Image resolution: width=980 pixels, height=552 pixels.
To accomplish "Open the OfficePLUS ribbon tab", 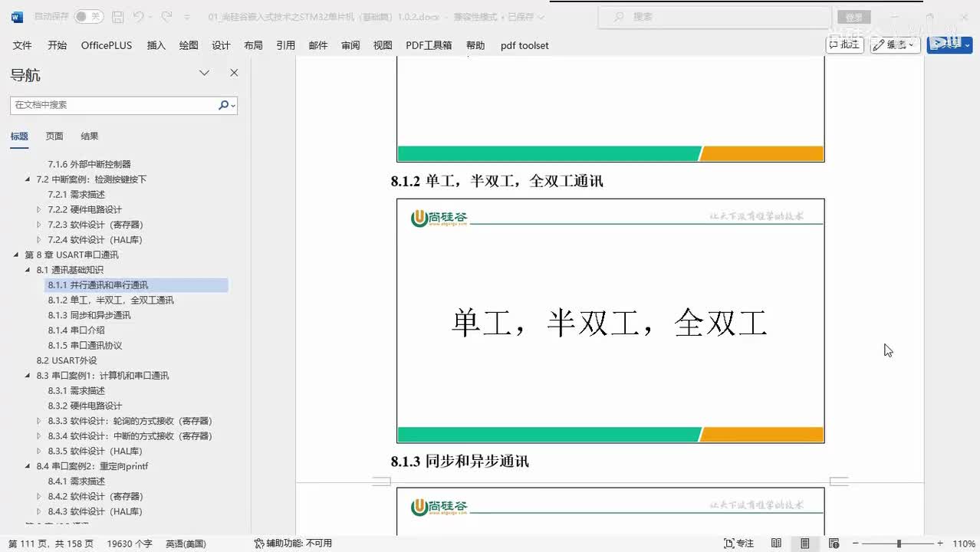I will [x=107, y=45].
